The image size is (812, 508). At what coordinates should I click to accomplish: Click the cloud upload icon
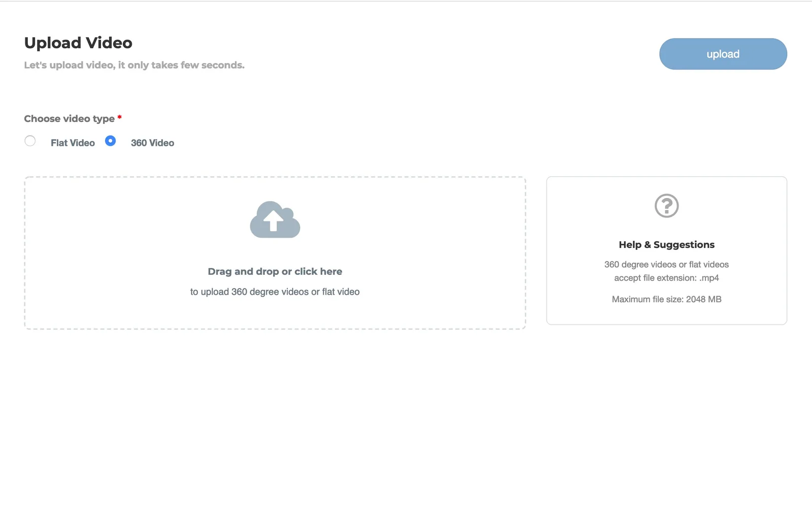[275, 219]
